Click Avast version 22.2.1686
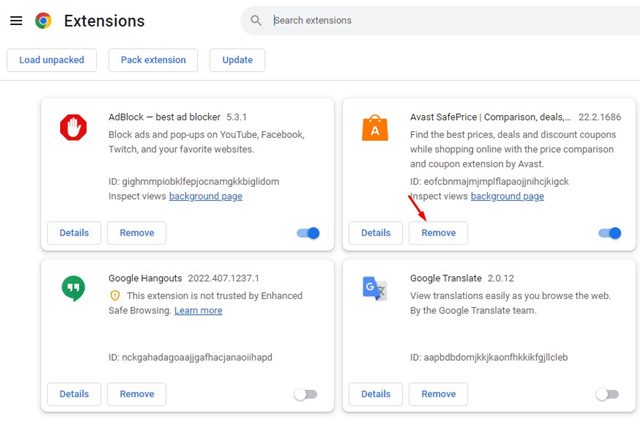The height and width of the screenshot is (441, 640). tap(600, 117)
